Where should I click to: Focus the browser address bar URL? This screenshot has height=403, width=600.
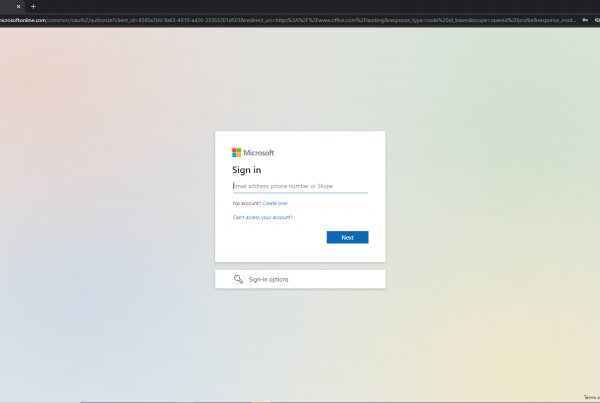(x=288, y=20)
